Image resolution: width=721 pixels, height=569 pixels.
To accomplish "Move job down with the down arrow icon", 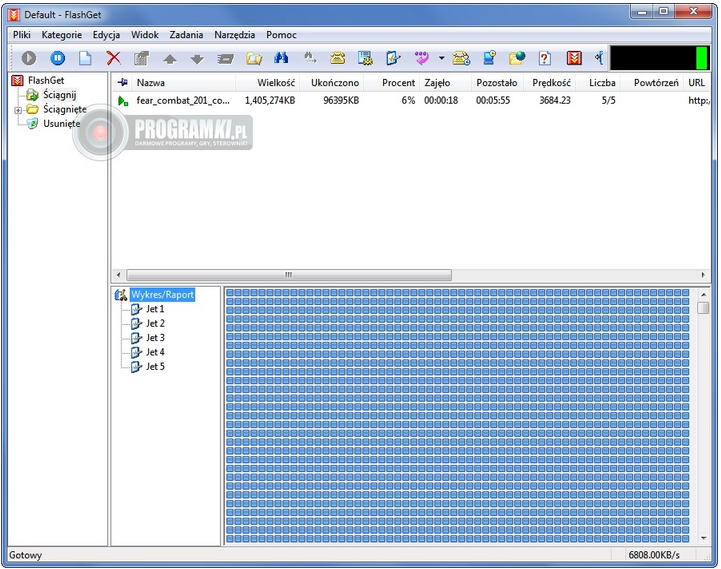I will point(197,59).
